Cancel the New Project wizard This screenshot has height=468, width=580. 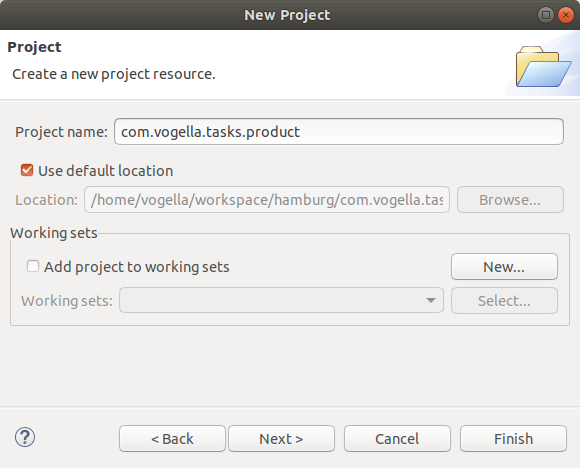click(x=397, y=439)
